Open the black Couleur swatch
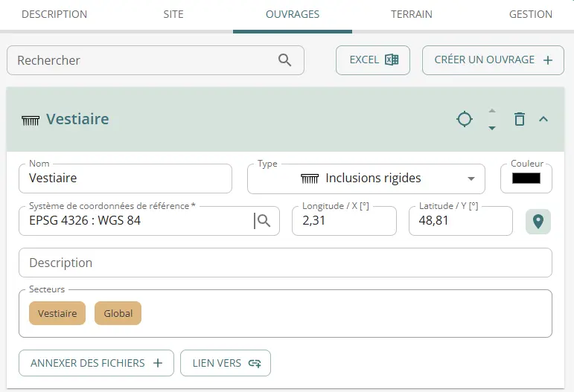 pos(526,179)
